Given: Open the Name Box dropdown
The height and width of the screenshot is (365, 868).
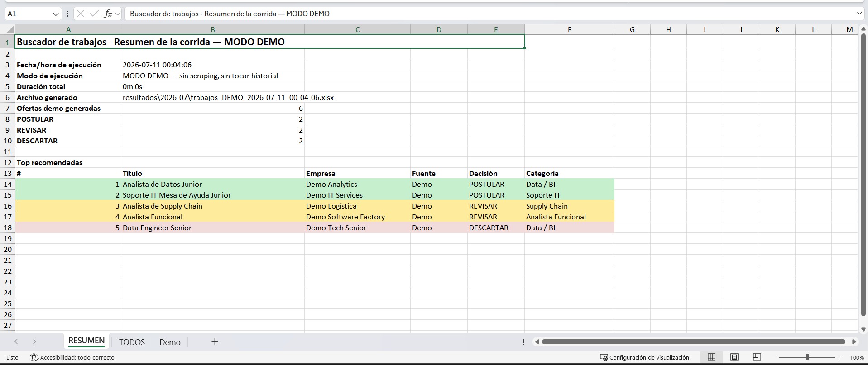Looking at the screenshot, I should (56, 14).
